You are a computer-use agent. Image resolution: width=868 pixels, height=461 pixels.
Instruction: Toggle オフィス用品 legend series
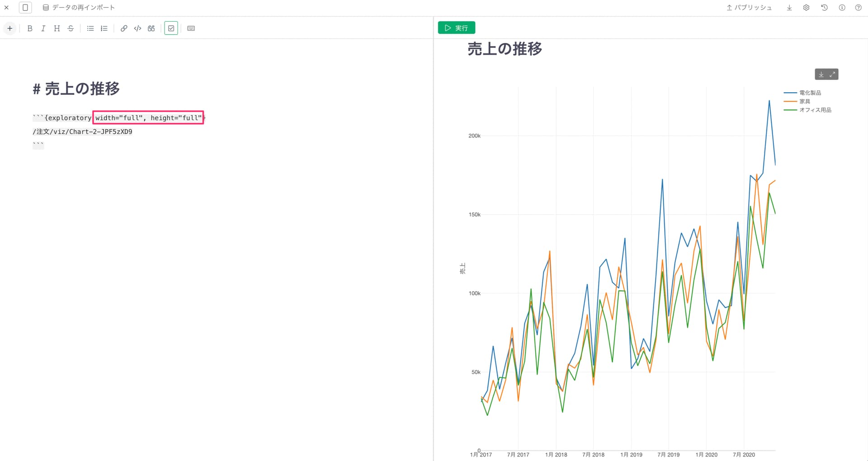pyautogui.click(x=808, y=110)
